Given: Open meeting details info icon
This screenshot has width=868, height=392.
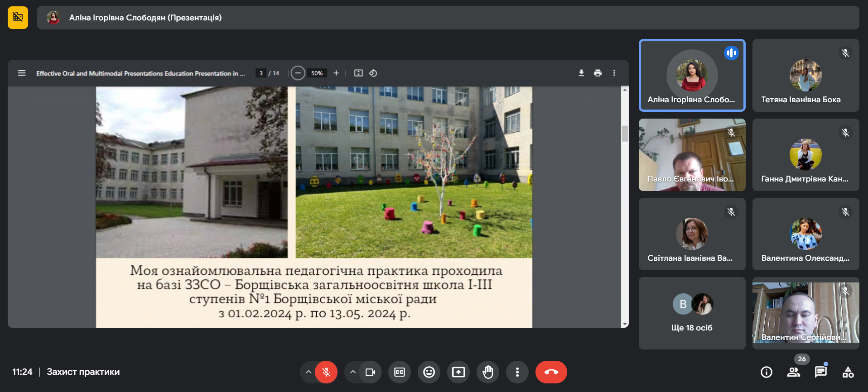Looking at the screenshot, I should click(767, 372).
